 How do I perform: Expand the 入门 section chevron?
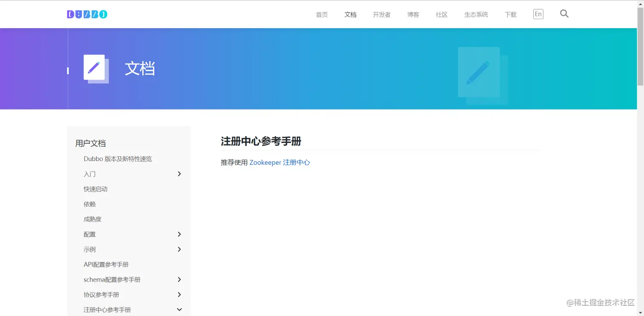[179, 174]
